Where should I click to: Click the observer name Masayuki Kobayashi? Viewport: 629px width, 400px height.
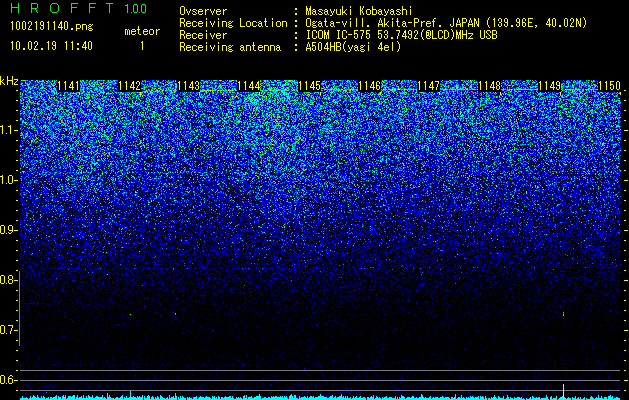(359, 11)
